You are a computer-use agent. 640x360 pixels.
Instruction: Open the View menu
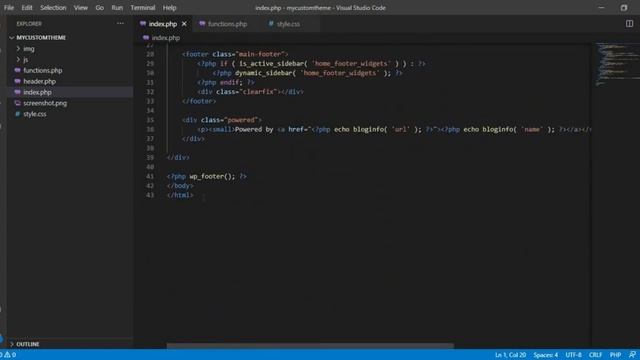[x=81, y=8]
